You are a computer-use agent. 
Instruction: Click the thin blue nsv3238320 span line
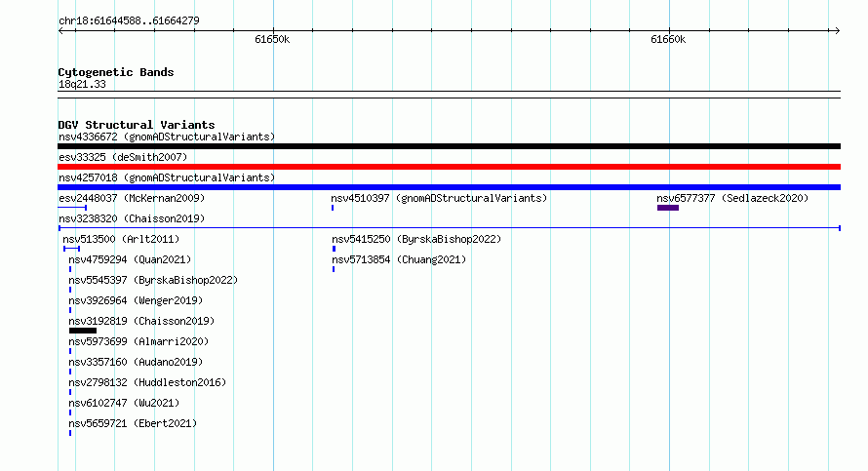point(449,228)
